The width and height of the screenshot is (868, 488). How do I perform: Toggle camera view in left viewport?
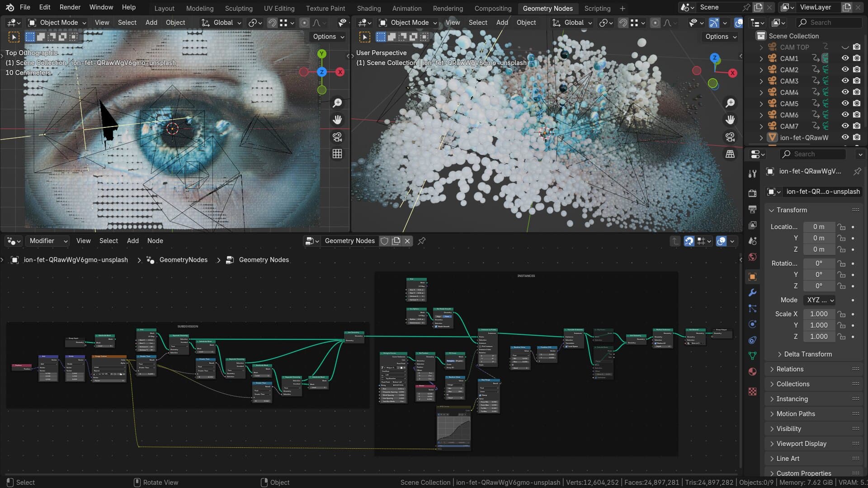pyautogui.click(x=337, y=137)
